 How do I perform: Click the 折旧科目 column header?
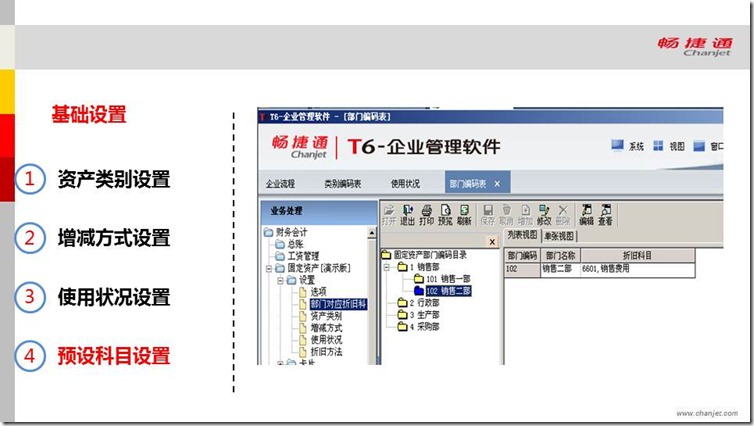[x=638, y=256]
